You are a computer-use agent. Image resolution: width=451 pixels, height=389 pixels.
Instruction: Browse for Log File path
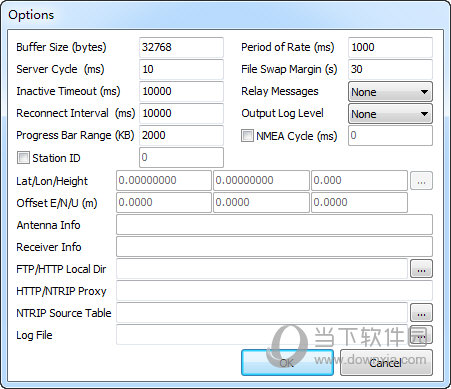(x=421, y=335)
